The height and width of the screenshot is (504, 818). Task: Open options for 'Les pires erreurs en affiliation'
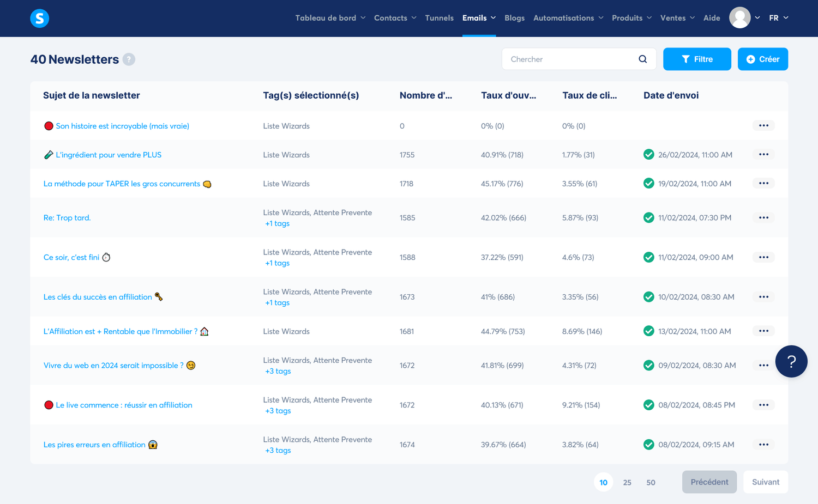click(763, 445)
